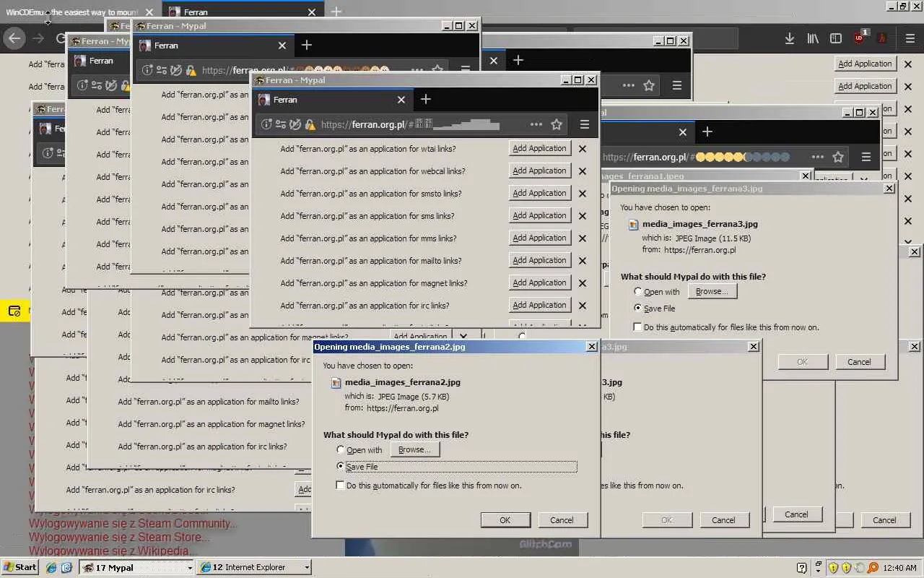Open Downloads arrow in the main background toolbar

pyautogui.click(x=790, y=38)
